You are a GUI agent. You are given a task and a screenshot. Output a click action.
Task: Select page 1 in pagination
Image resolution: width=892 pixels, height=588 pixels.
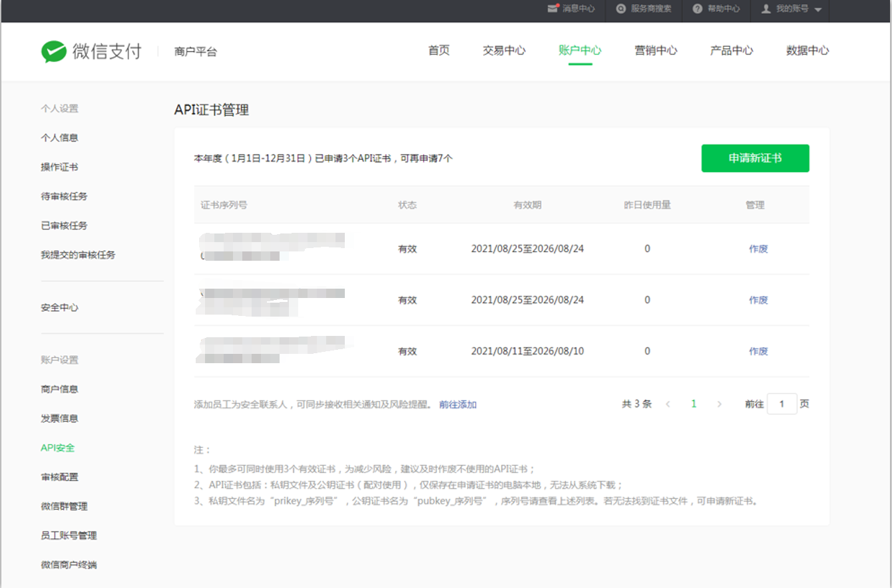[x=694, y=404]
